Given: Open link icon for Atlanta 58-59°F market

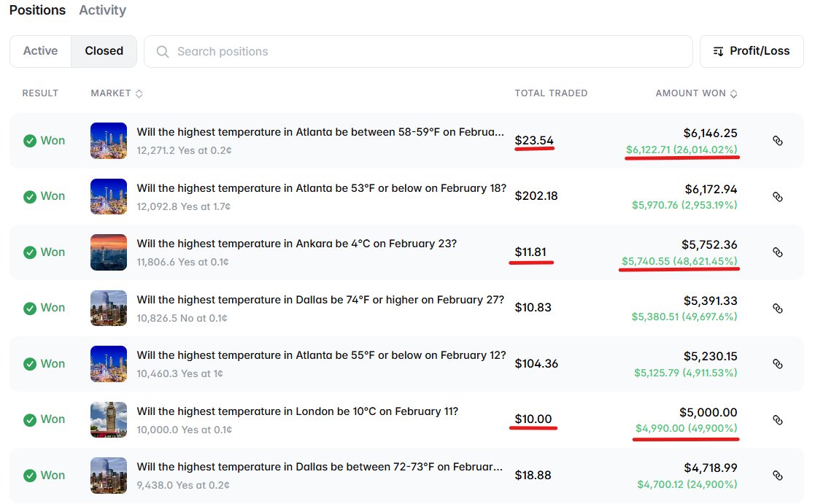Looking at the screenshot, I should pyautogui.click(x=778, y=141).
